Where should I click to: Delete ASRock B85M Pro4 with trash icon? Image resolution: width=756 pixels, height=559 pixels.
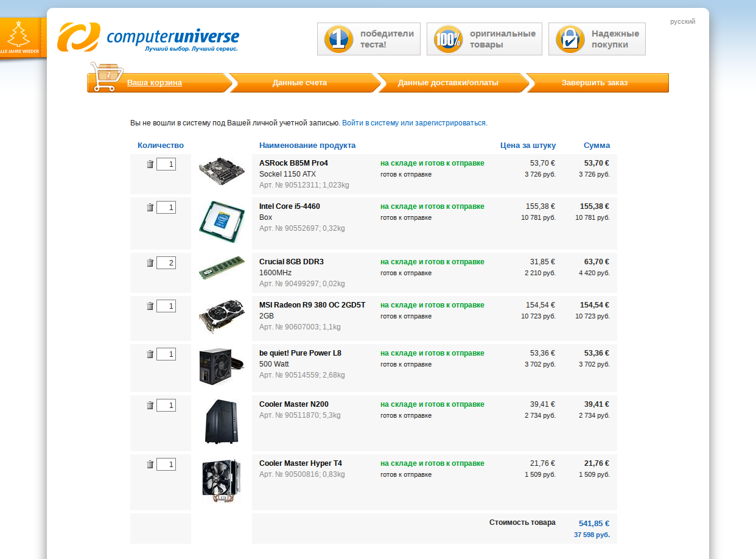(150, 164)
